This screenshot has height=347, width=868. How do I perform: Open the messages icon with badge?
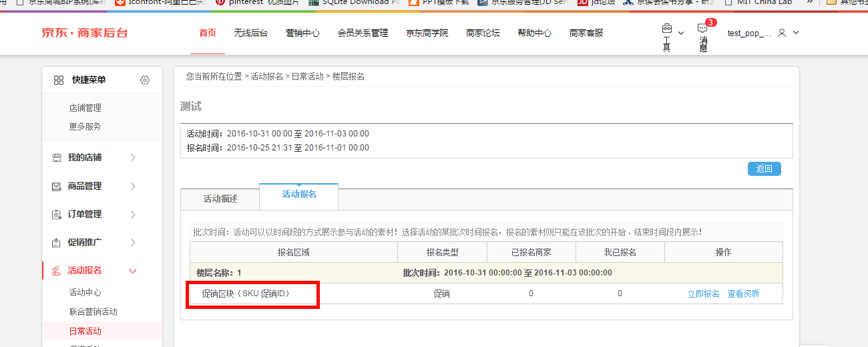(x=702, y=29)
